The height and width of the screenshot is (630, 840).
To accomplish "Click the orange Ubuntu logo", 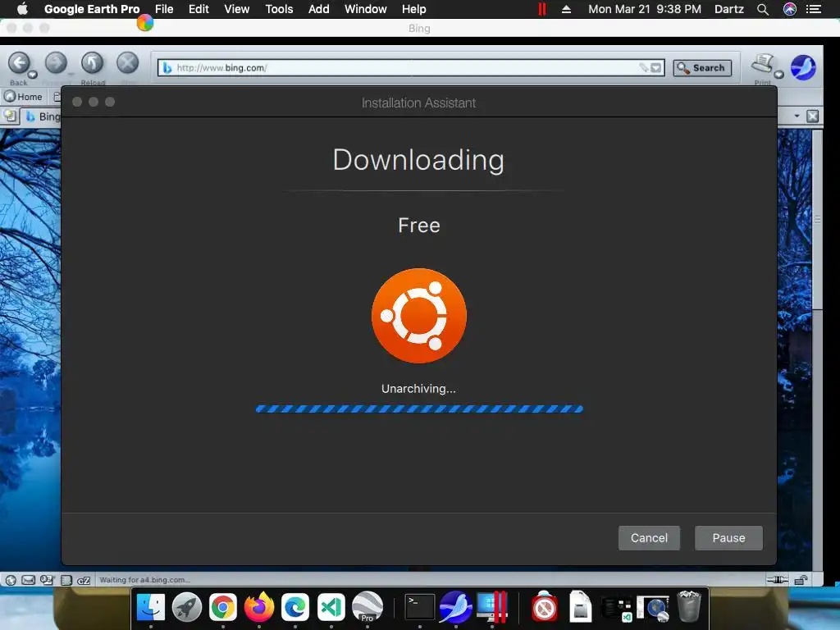I will coord(419,316).
